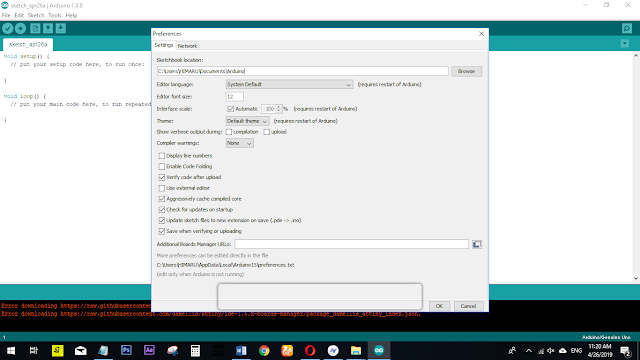
Task: Expand the Editor language dropdown
Action: [x=289, y=84]
